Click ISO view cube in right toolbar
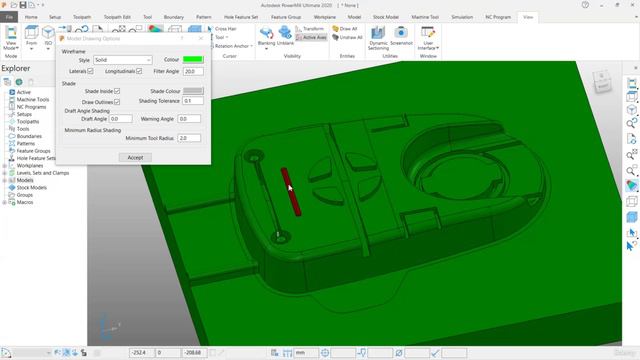This screenshot has width=640, height=360. [x=631, y=110]
